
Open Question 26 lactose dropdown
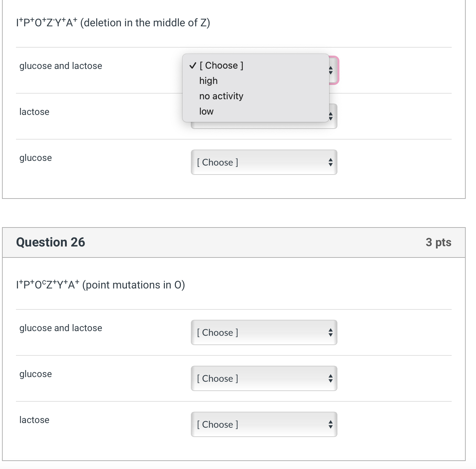click(x=264, y=425)
